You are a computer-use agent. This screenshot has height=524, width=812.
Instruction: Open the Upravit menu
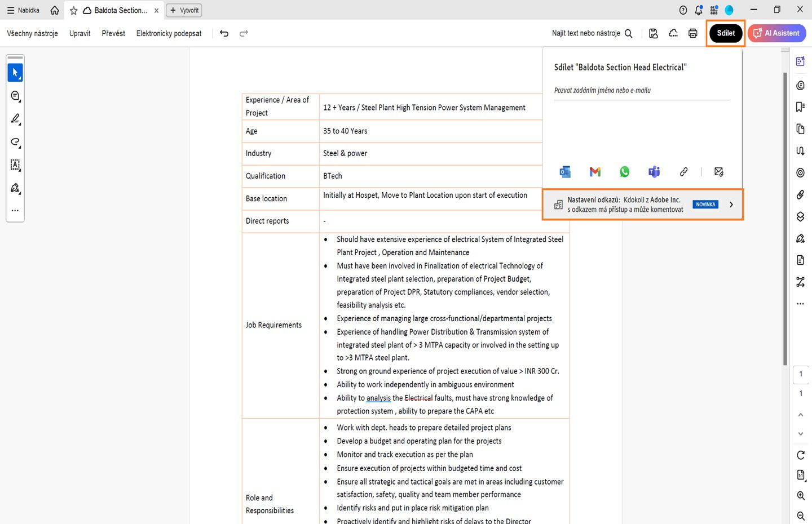(80, 33)
